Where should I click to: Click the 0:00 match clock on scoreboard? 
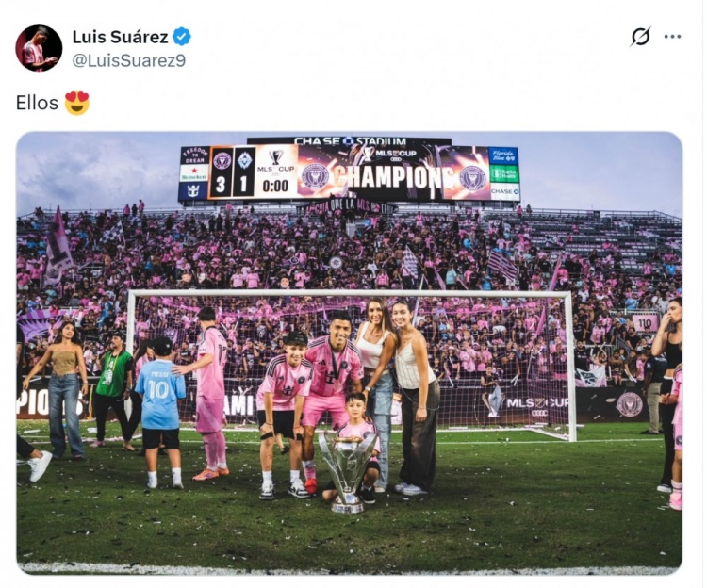[x=275, y=186]
